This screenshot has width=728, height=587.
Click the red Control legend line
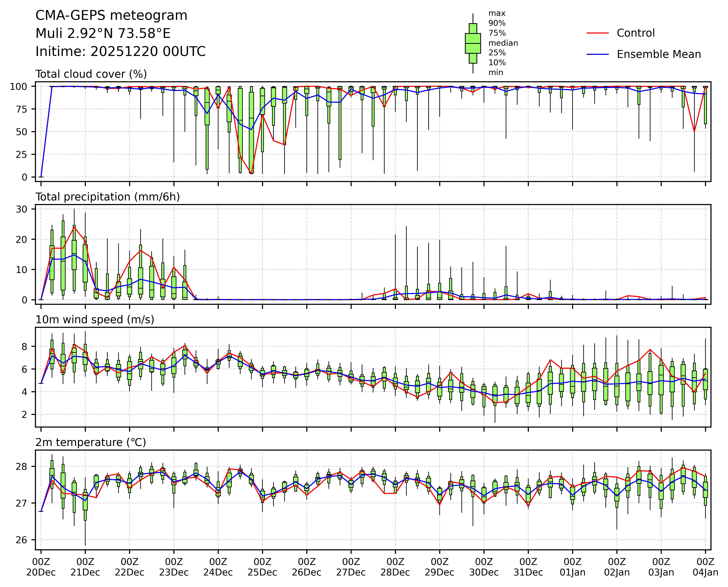point(597,33)
